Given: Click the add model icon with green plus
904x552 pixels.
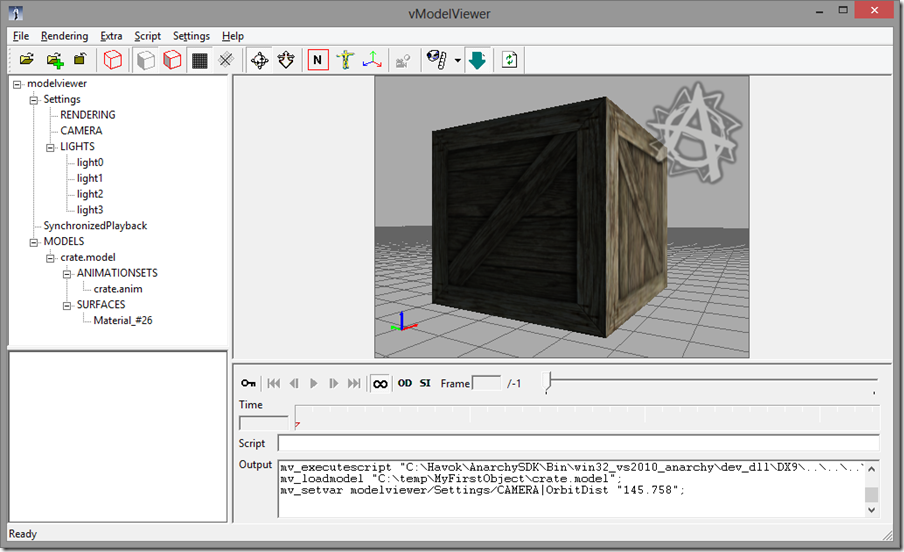Looking at the screenshot, I should [54, 60].
